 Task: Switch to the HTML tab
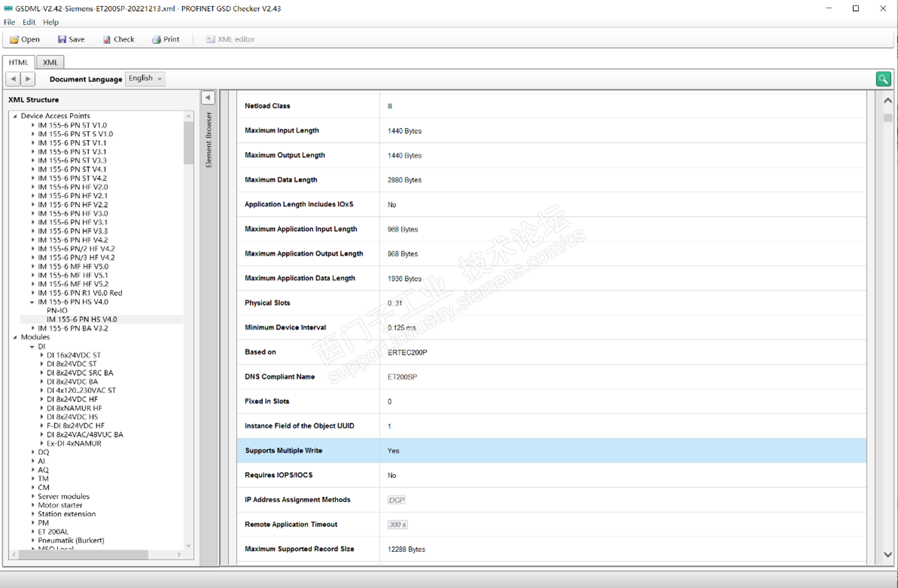click(x=18, y=62)
